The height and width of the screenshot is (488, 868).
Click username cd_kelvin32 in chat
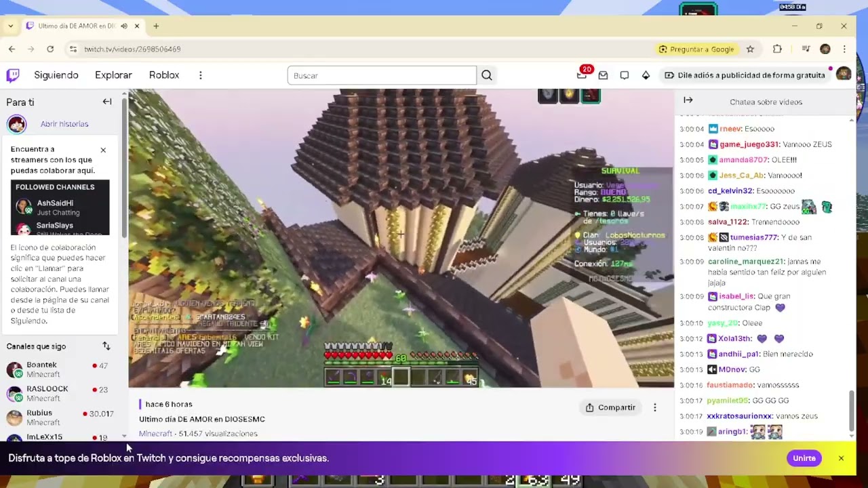pos(730,191)
